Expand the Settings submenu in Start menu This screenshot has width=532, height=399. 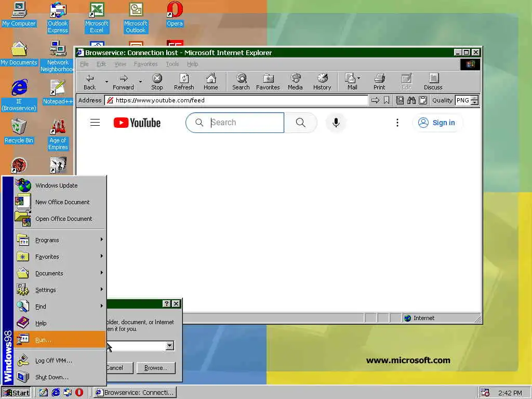point(60,290)
